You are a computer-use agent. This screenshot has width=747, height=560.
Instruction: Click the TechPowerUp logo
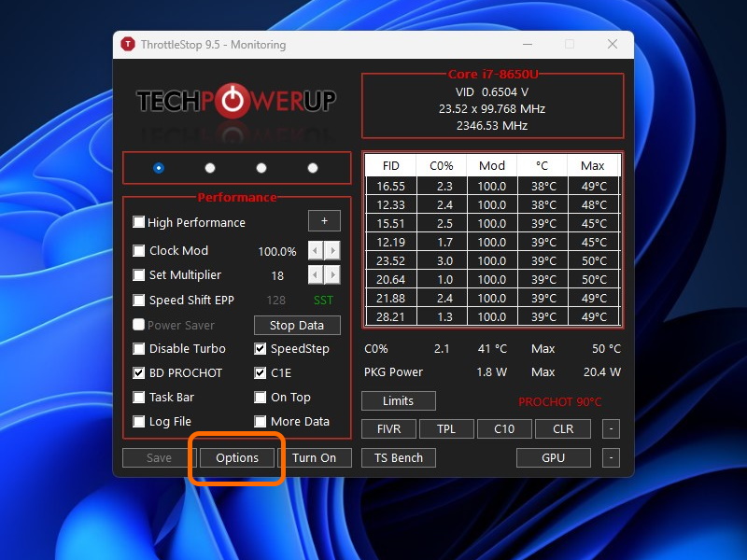tap(235, 98)
